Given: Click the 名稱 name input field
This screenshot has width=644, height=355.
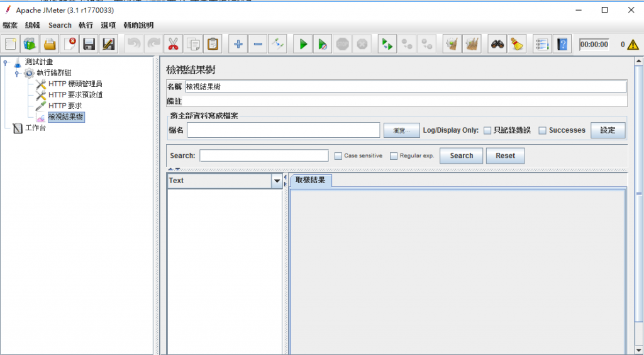Looking at the screenshot, I should pyautogui.click(x=406, y=87).
